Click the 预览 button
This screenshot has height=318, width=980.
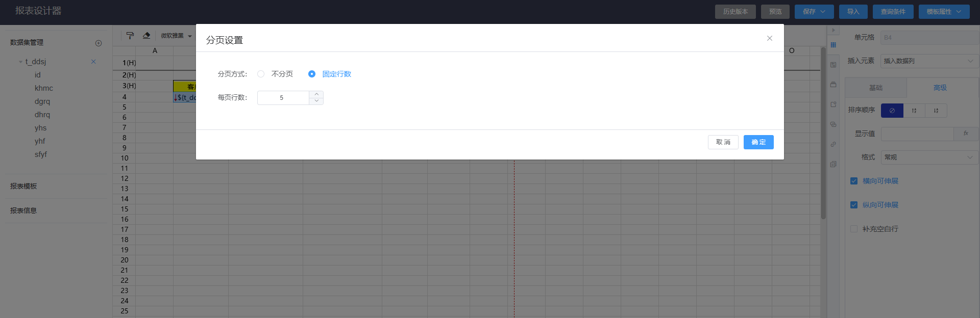point(775,12)
